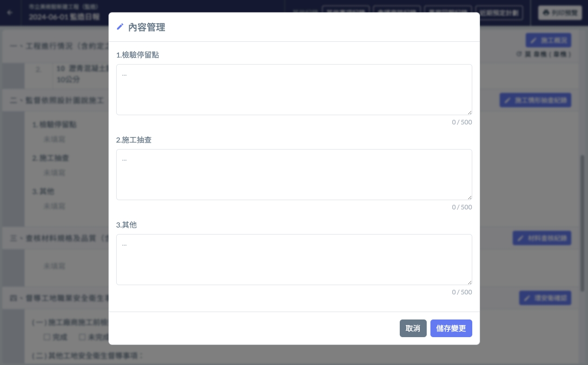Click the 施工概況 edit button
This screenshot has height=365, width=588.
[548, 40]
